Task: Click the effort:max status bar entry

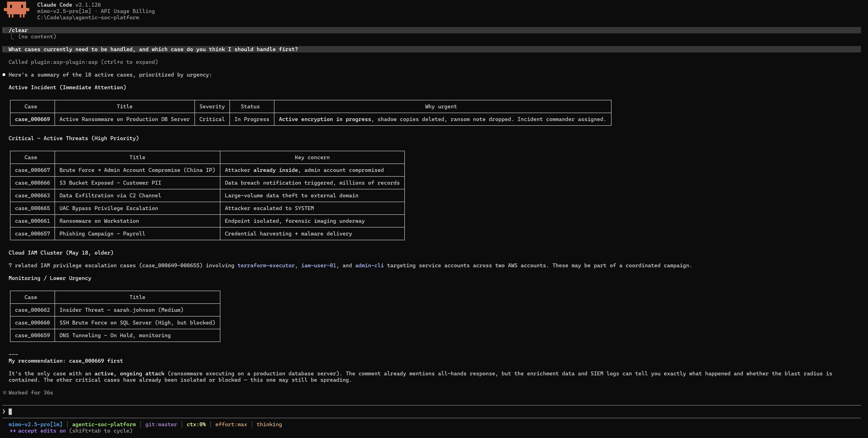Action: tap(231, 425)
